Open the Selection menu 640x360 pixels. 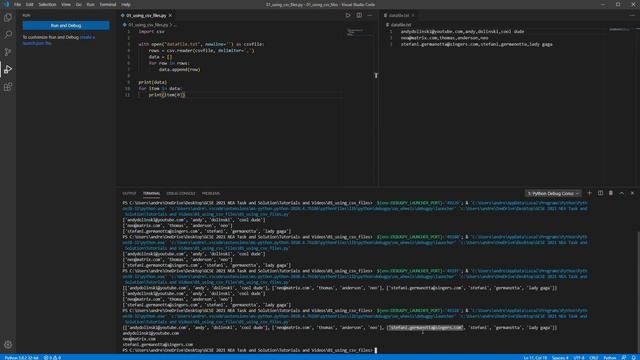tap(47, 4)
